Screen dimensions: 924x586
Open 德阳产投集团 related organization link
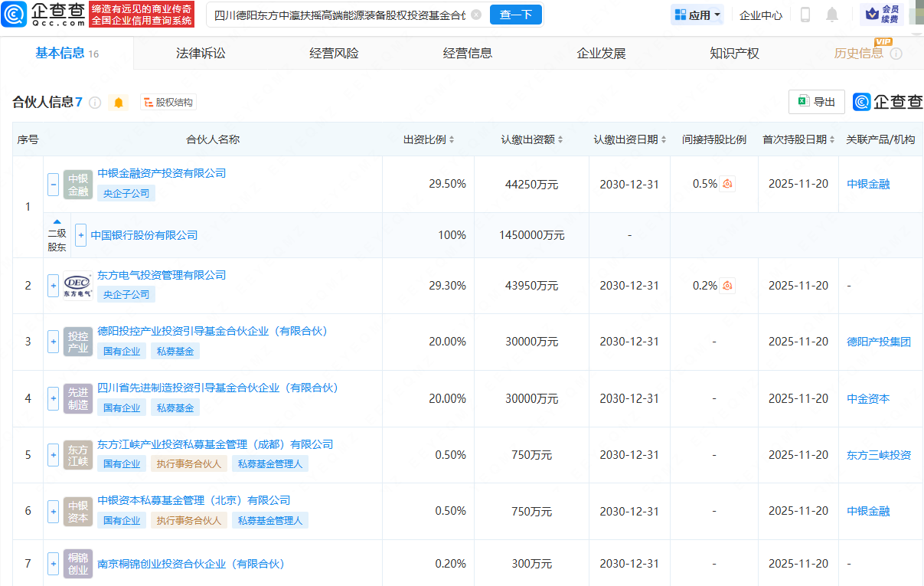click(879, 342)
